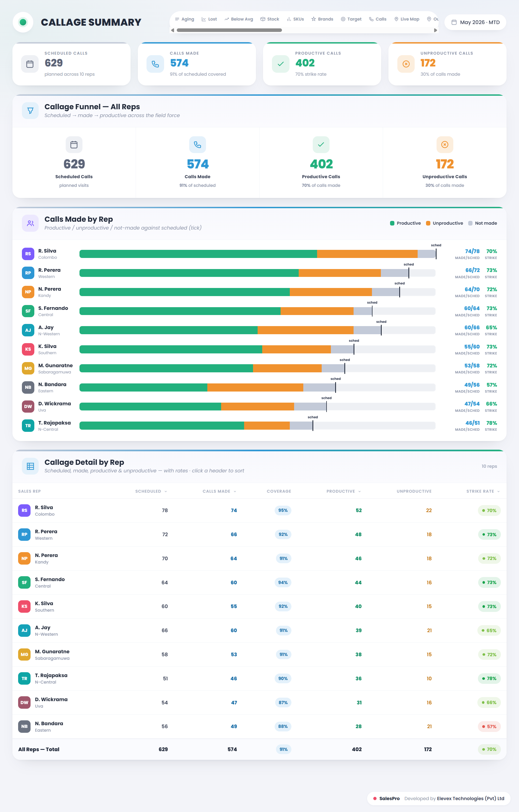
Task: Click the check icon above funnel 402
Action: click(321, 145)
